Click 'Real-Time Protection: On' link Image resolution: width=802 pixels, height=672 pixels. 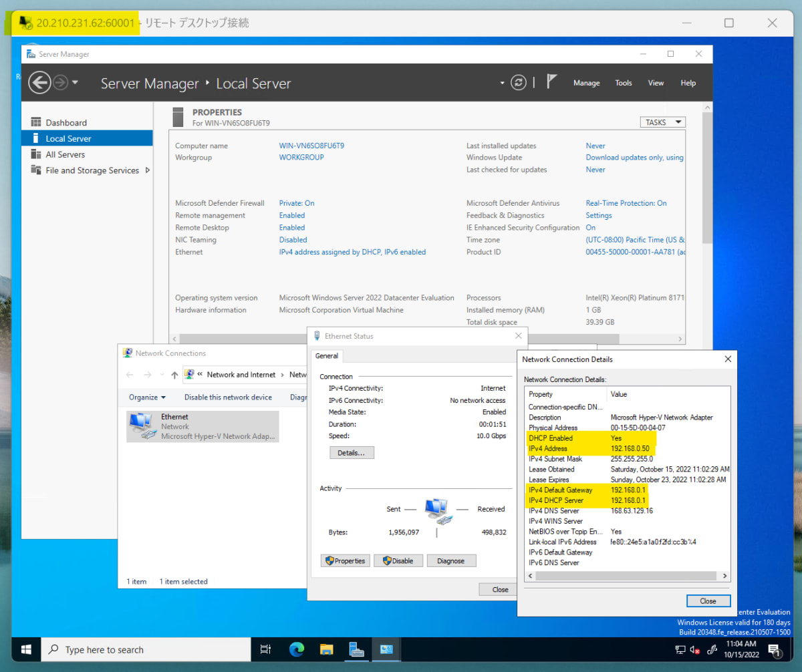point(626,203)
